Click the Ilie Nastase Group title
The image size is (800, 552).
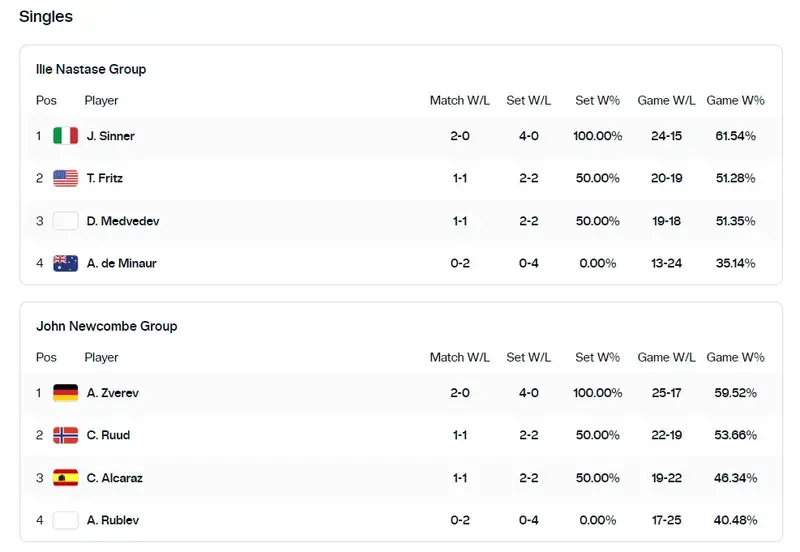click(91, 69)
